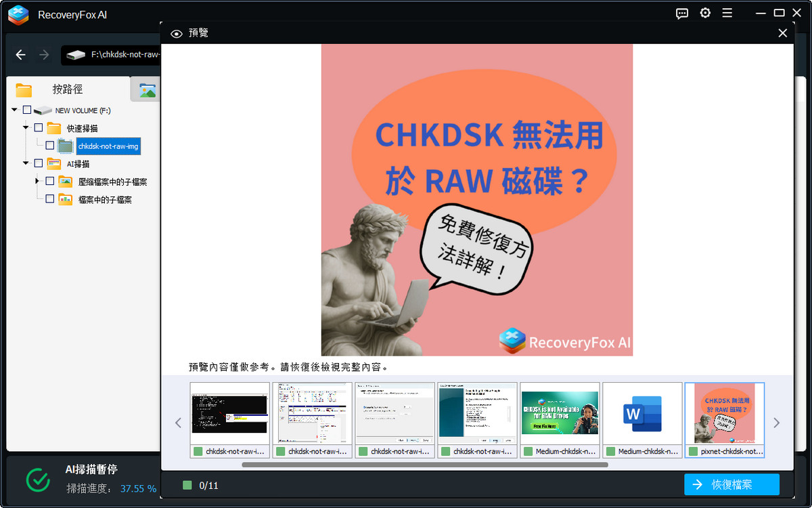The height and width of the screenshot is (508, 812).
Task: Select the chkdsk-not-raw-img tree label
Action: pos(108,146)
